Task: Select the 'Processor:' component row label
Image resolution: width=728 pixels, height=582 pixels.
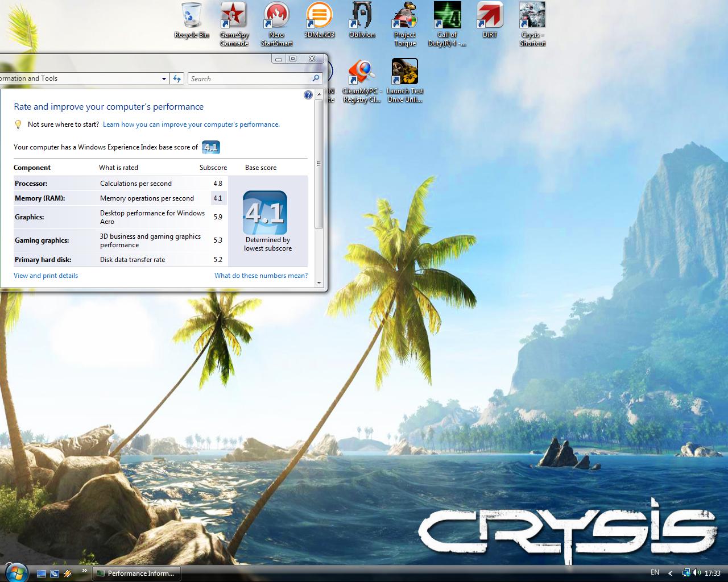Action: click(x=31, y=184)
